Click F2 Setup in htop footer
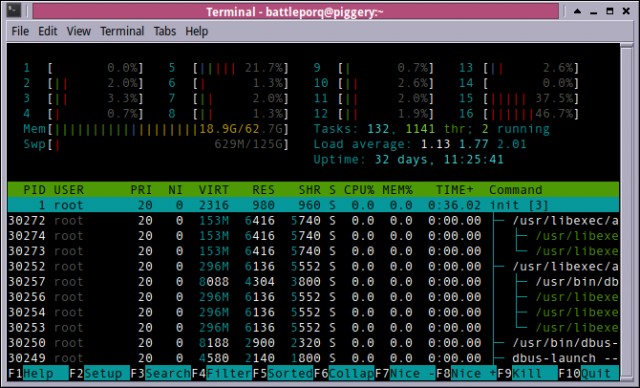 point(100,373)
